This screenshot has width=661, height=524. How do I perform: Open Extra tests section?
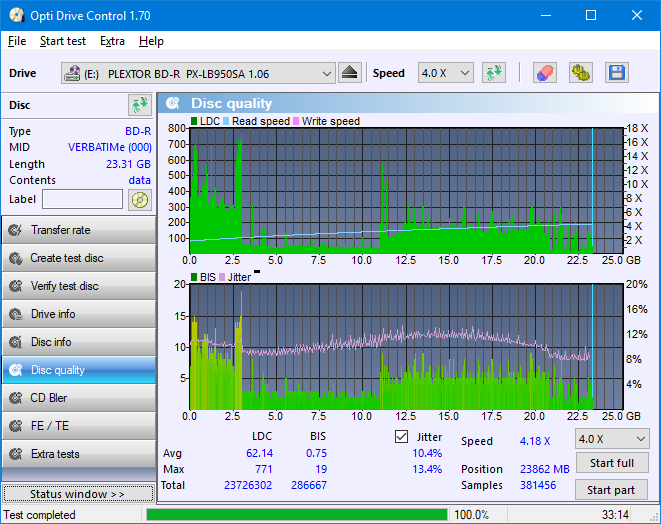79,454
